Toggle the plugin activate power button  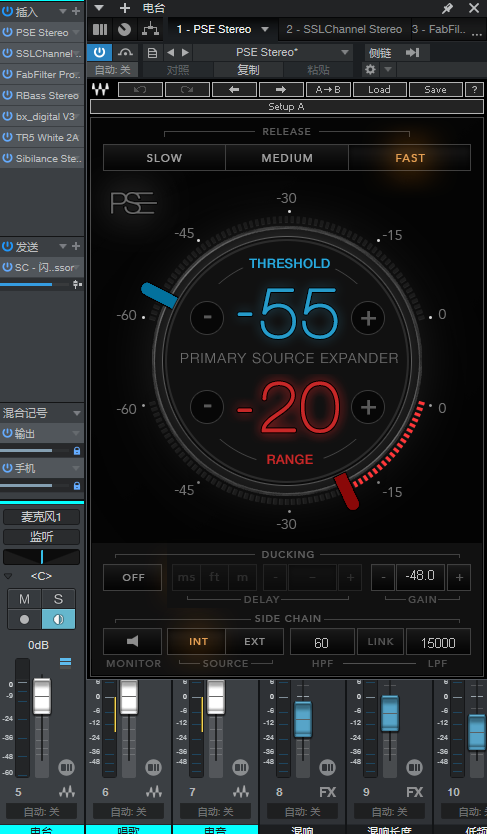point(99,53)
